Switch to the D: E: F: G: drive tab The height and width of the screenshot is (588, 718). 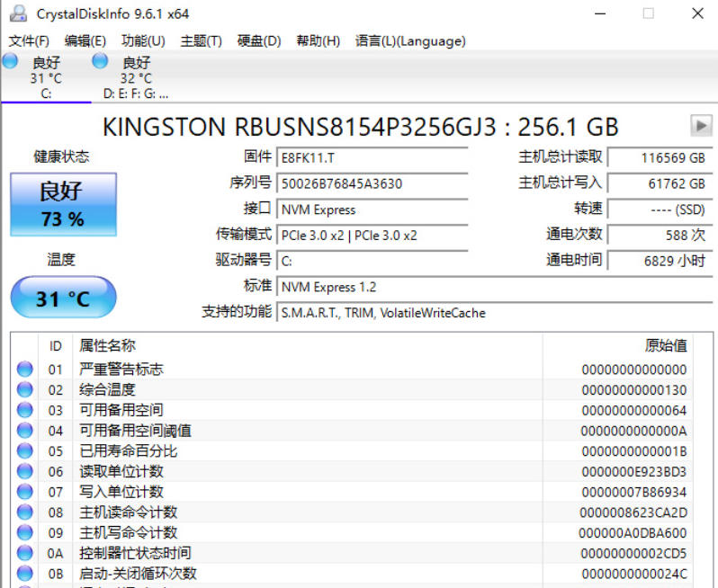(x=136, y=78)
